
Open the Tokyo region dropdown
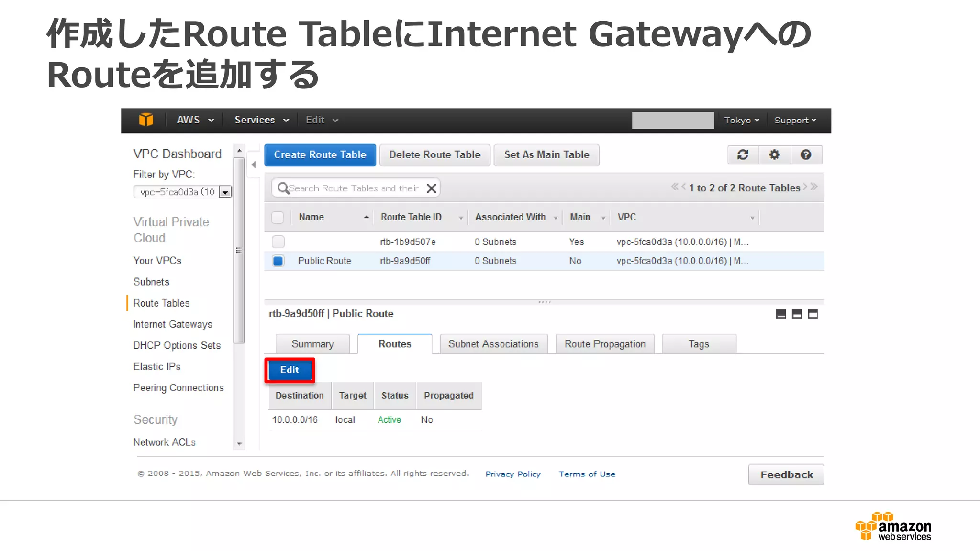point(741,121)
